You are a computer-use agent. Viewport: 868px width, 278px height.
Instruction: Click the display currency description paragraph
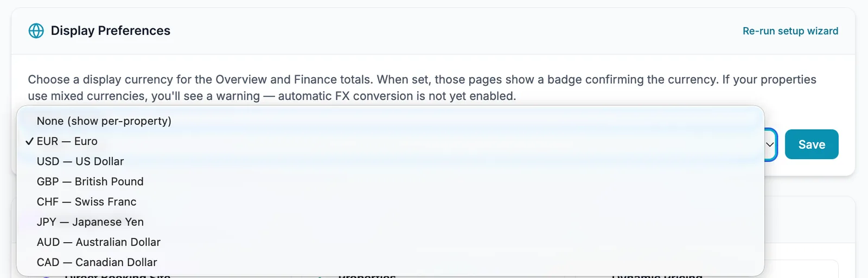tap(422, 88)
